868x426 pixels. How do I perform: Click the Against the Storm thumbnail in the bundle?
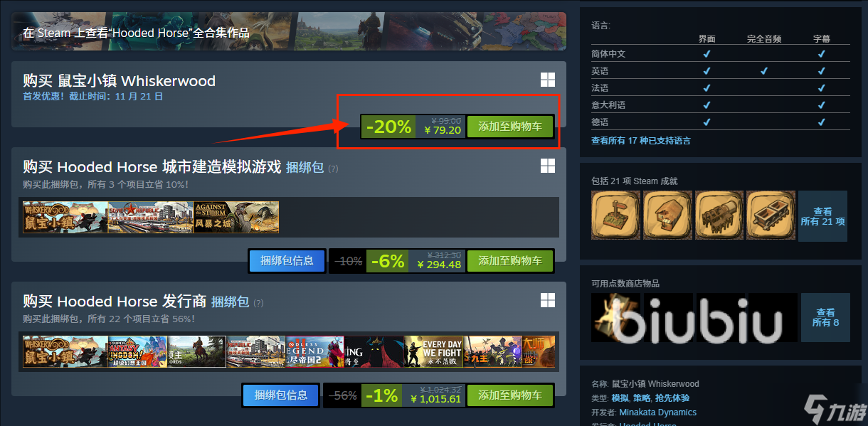[236, 217]
